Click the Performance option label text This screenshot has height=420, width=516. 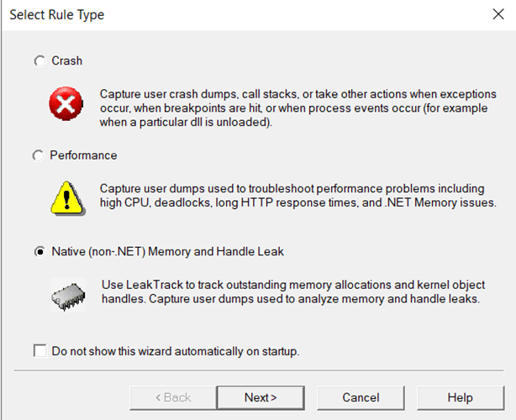pyautogui.click(x=83, y=156)
